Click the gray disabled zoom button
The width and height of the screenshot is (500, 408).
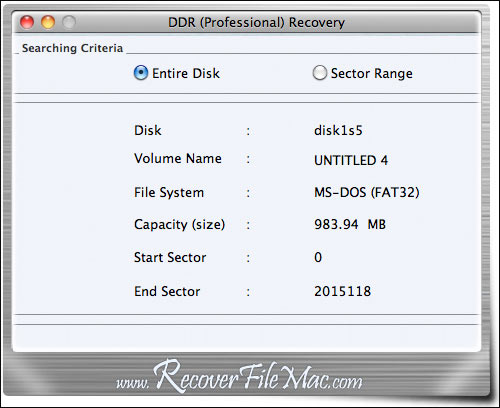tap(69, 22)
